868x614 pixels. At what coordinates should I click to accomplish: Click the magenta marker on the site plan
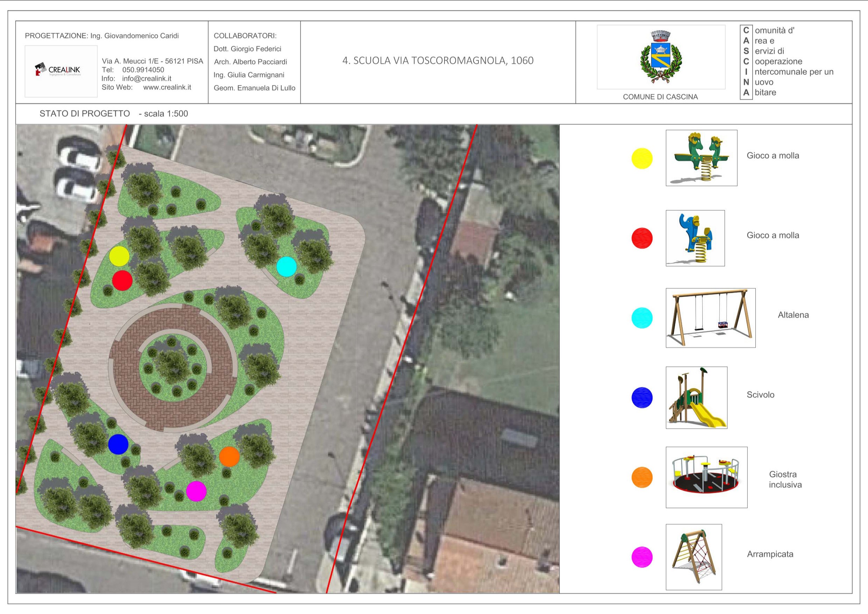[196, 491]
